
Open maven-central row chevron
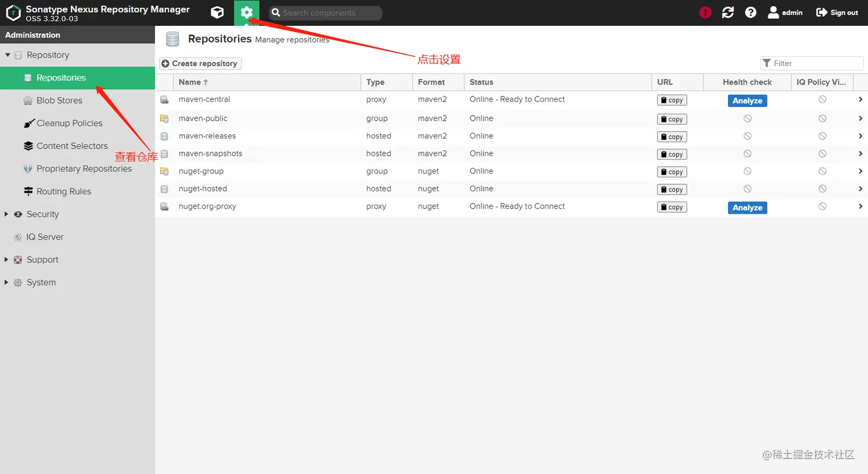[x=860, y=99]
